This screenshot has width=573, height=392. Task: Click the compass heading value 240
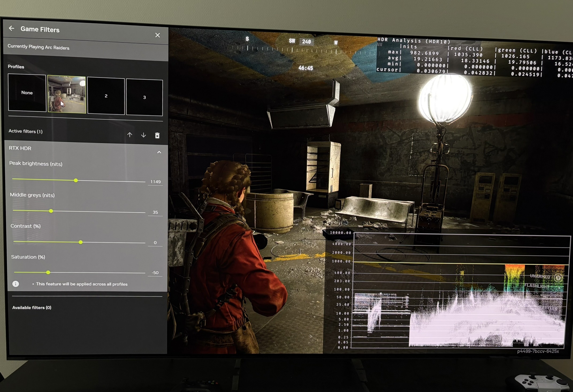(307, 42)
